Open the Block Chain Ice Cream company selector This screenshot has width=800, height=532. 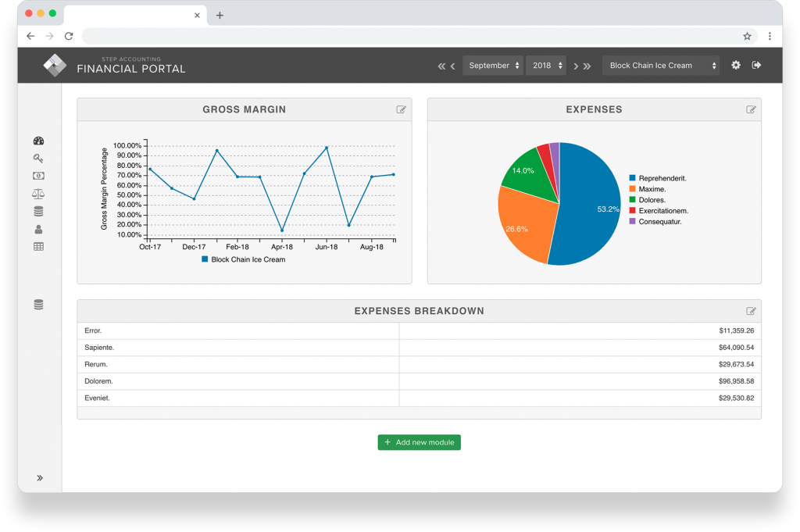click(661, 66)
